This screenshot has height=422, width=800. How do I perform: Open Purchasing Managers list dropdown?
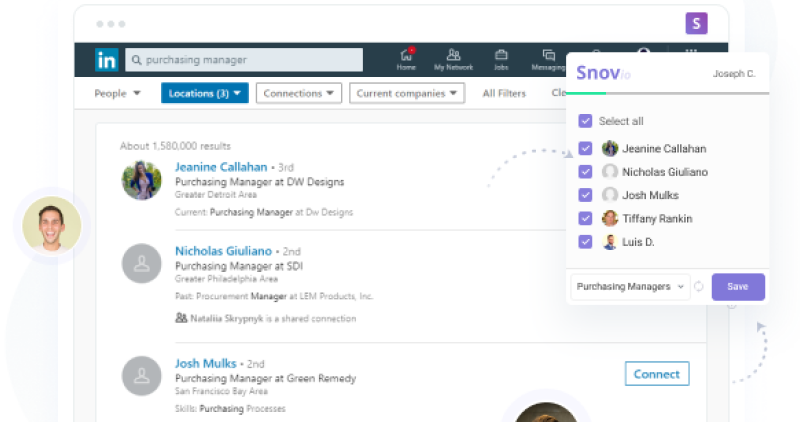click(630, 286)
